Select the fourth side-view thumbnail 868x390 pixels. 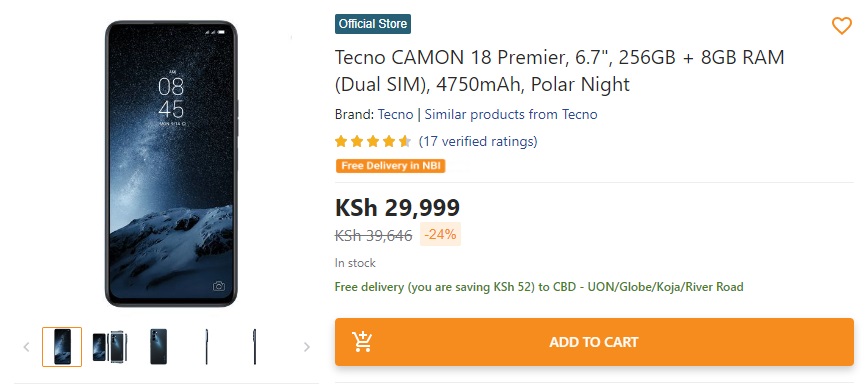[x=206, y=347]
